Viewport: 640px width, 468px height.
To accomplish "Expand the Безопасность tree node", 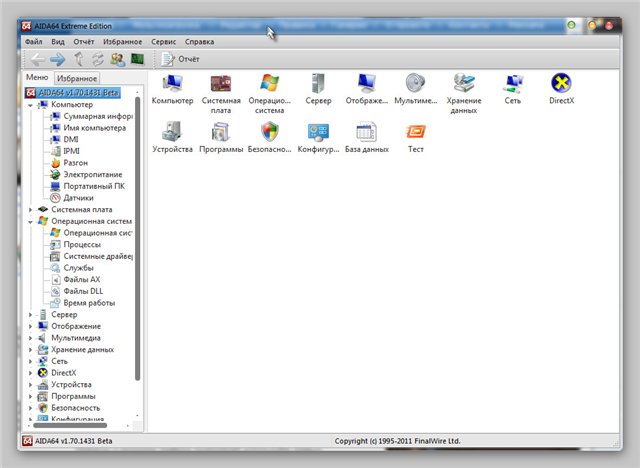I will click(30, 408).
